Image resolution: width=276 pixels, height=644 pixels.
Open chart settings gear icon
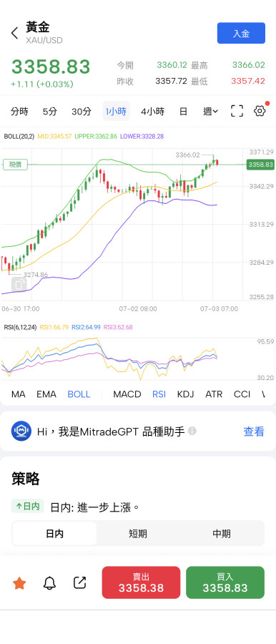260,111
